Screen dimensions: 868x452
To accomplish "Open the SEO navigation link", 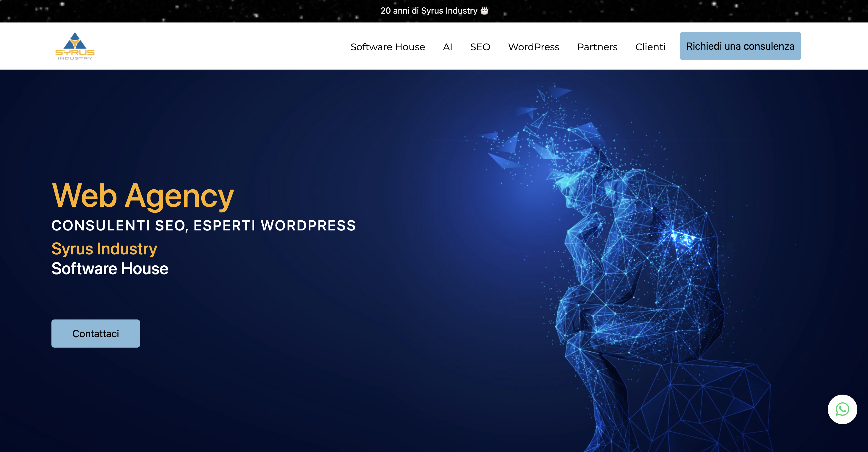I will [480, 47].
